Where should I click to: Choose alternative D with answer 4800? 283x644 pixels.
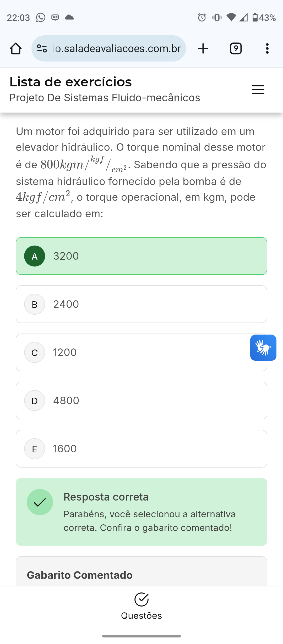pyautogui.click(x=141, y=401)
